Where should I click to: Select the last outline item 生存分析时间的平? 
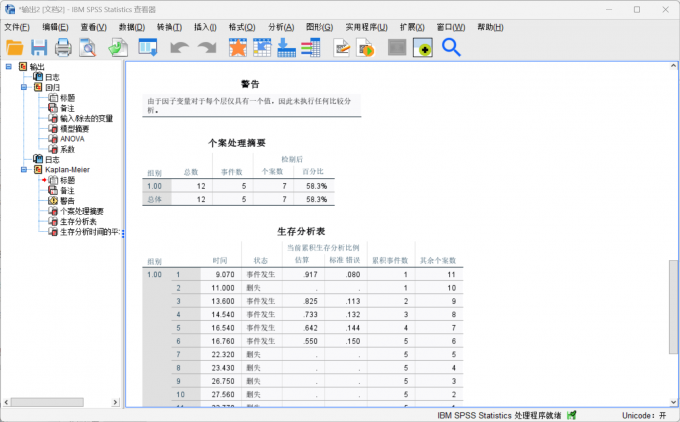89,232
